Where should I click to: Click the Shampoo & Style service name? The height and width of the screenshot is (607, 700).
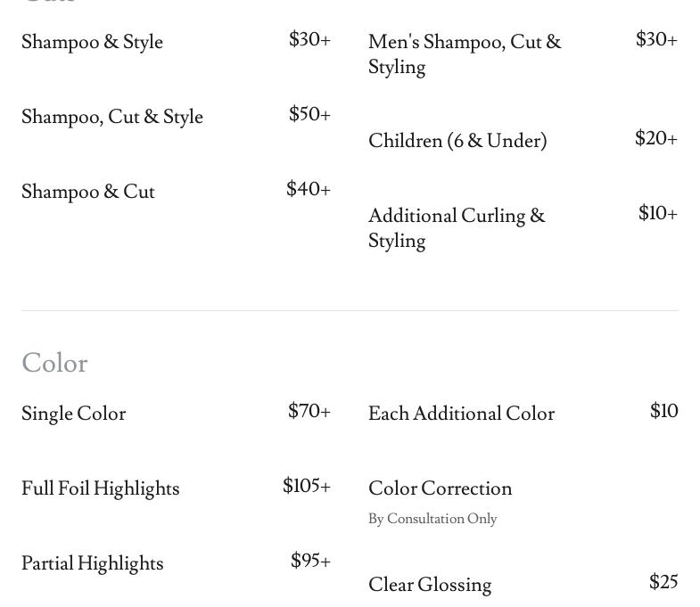tap(92, 42)
